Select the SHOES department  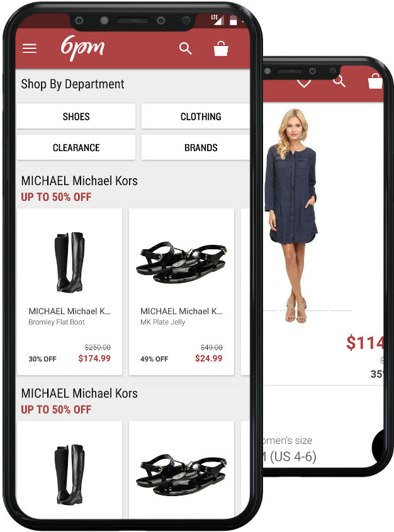(x=76, y=116)
